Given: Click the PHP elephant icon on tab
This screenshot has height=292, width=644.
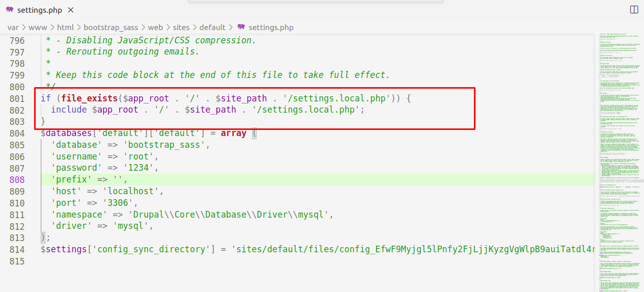Looking at the screenshot, I should [x=10, y=10].
